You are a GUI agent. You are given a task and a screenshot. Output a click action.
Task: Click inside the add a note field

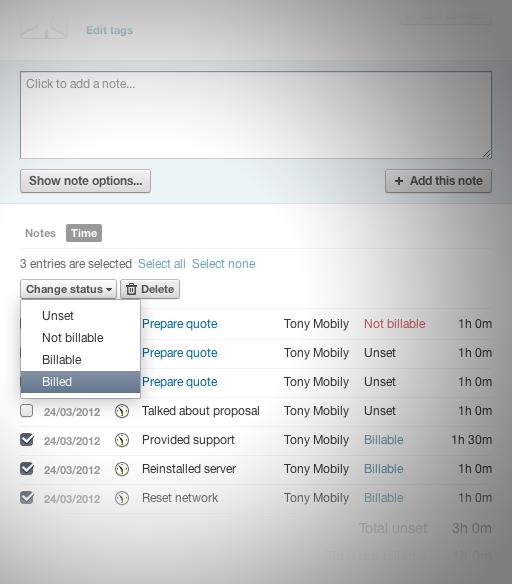(256, 115)
